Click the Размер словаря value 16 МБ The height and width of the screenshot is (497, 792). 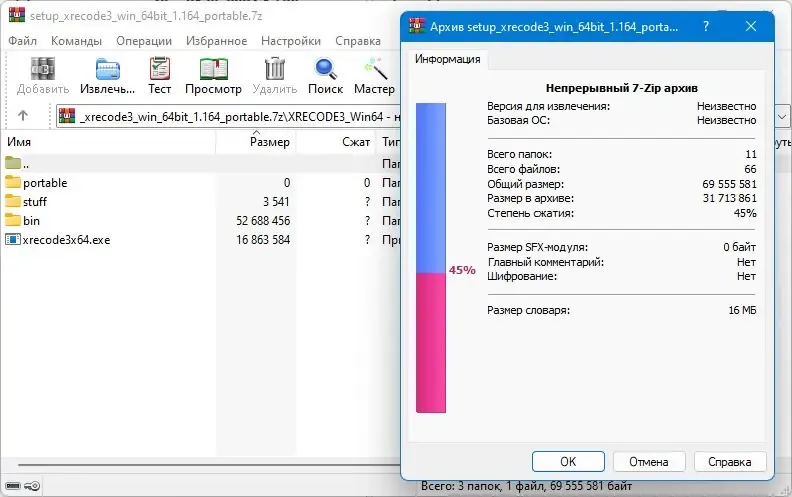coord(742,310)
